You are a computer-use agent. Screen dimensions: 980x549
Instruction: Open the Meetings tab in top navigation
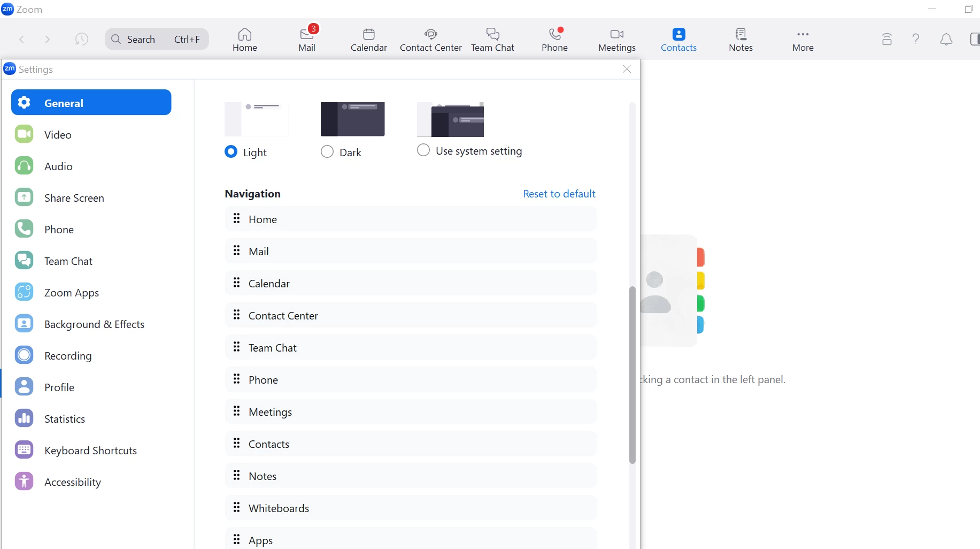tap(616, 40)
